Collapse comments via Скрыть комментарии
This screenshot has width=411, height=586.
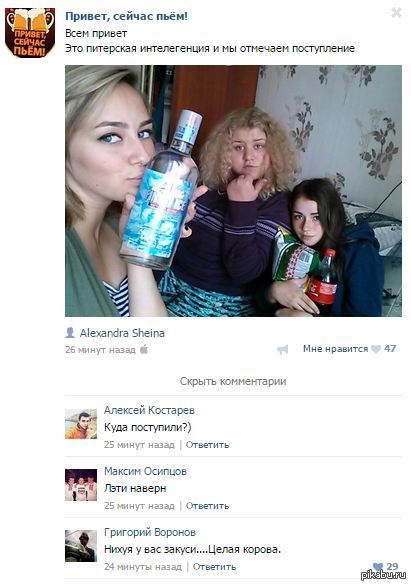(x=233, y=381)
